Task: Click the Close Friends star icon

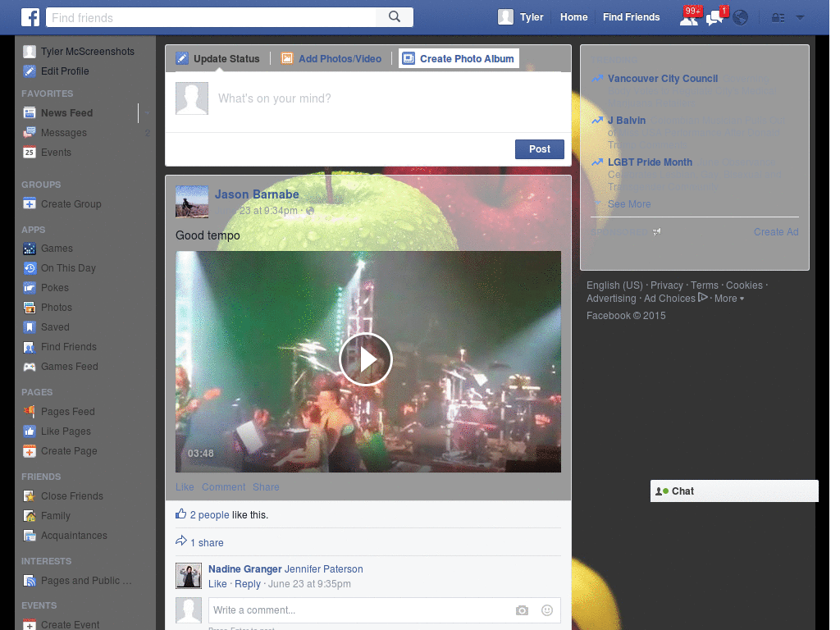Action: tap(30, 496)
